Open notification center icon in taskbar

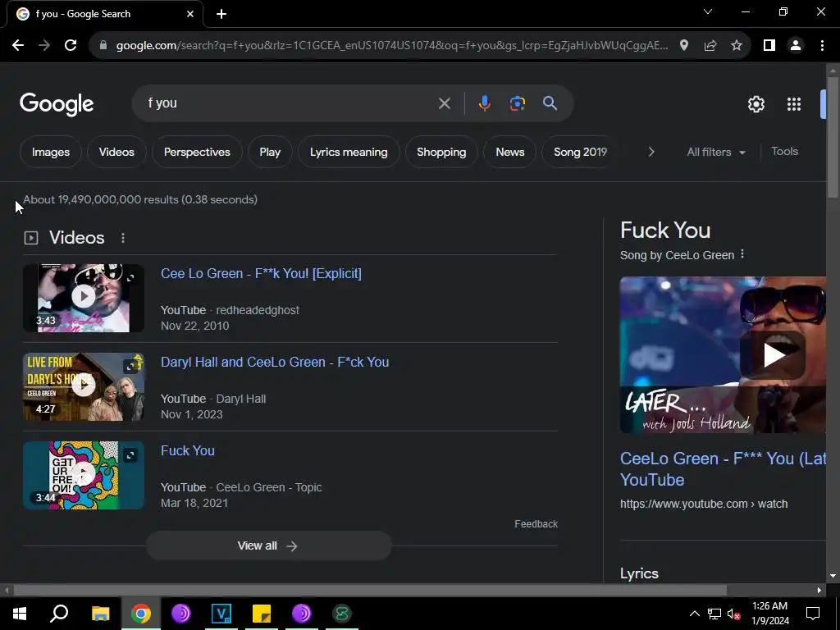(813, 614)
